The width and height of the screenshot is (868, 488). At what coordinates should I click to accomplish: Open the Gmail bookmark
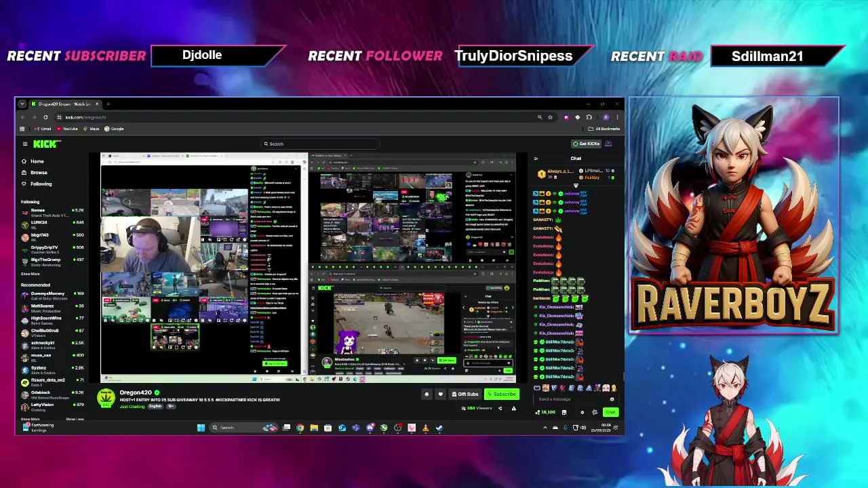click(44, 129)
